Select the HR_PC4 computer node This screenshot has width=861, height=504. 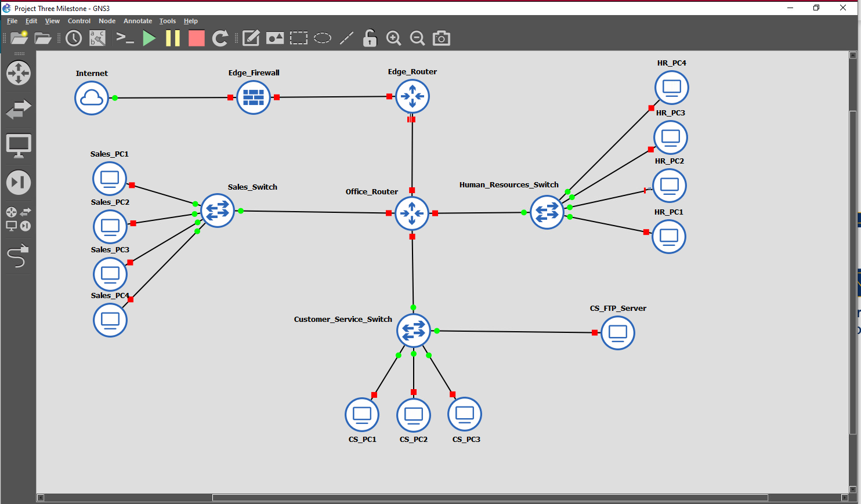point(672,88)
